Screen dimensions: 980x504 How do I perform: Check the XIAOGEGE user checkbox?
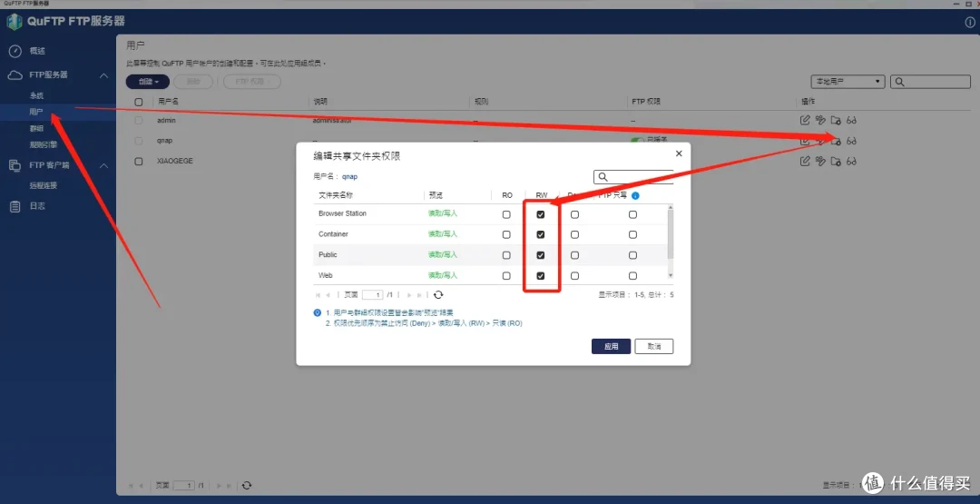139,162
